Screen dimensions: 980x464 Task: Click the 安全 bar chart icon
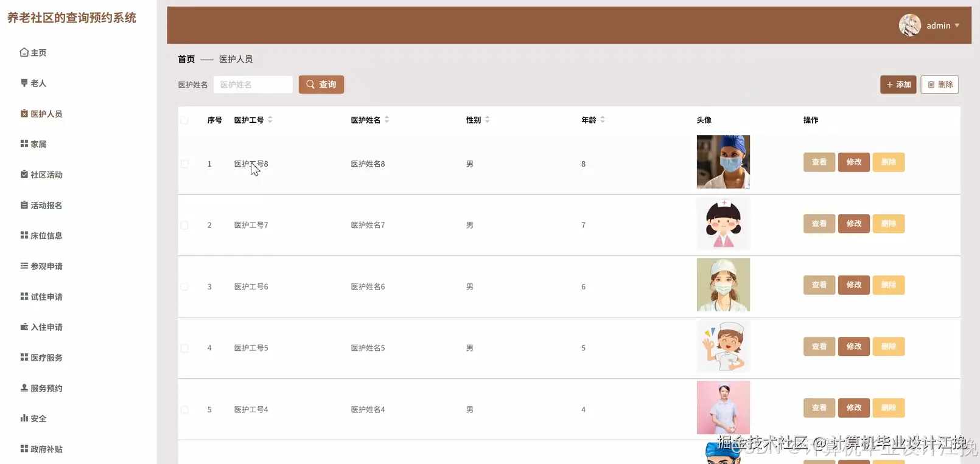pyautogui.click(x=24, y=418)
